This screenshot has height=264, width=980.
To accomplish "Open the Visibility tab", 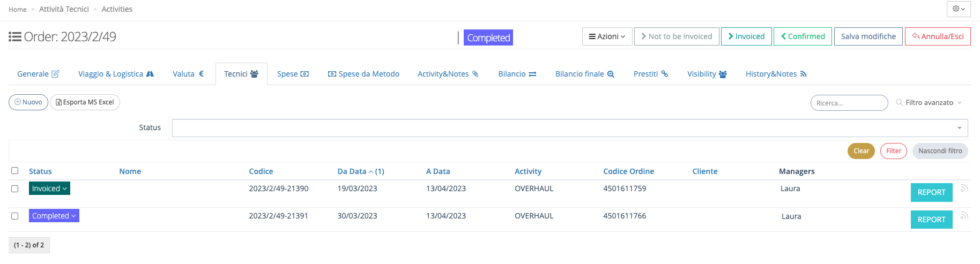I will 707,74.
